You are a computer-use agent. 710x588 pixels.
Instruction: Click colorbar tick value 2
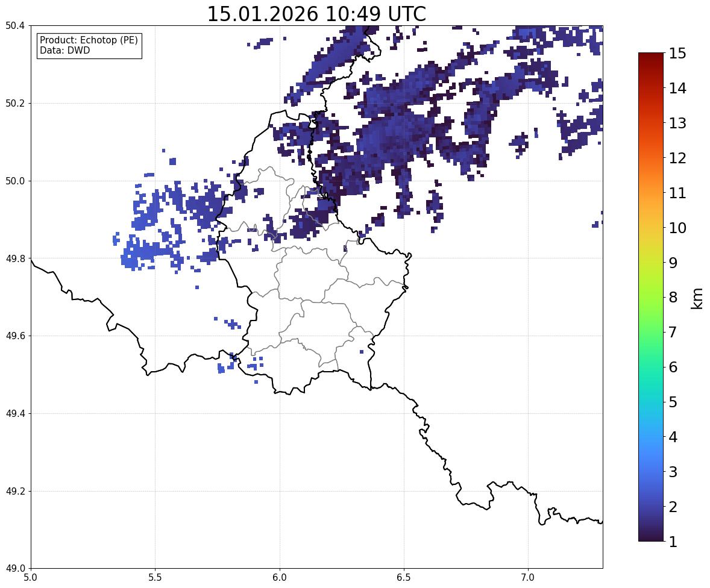(673, 507)
